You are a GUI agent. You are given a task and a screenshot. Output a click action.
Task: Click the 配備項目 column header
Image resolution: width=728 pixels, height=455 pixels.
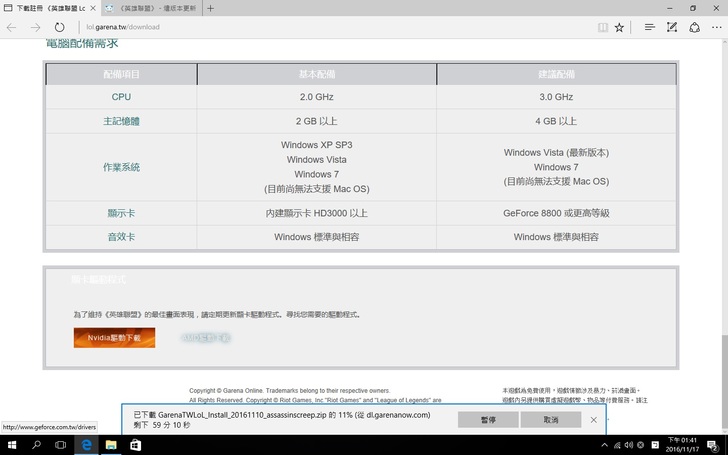coord(121,74)
